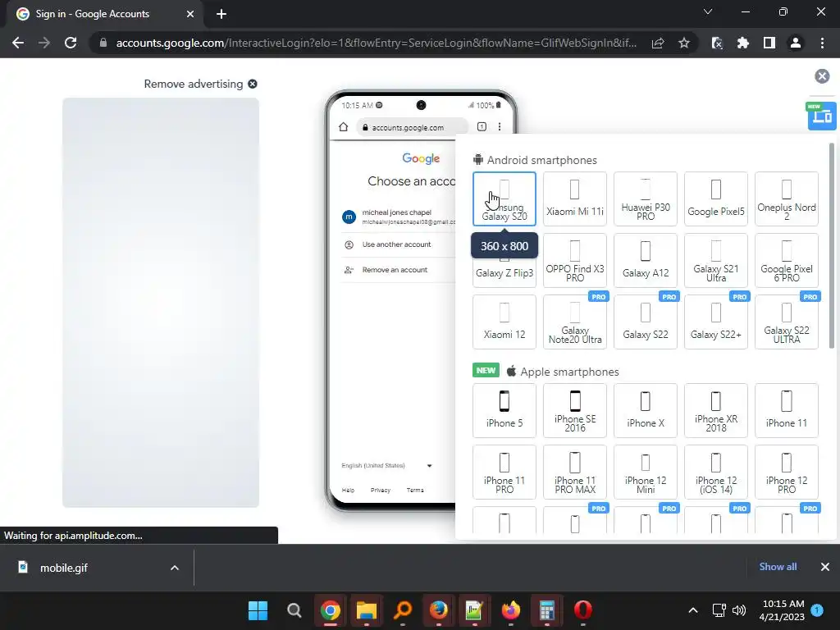Open simulated browser three-dot menu
The height and width of the screenshot is (630, 840).
coord(500,127)
